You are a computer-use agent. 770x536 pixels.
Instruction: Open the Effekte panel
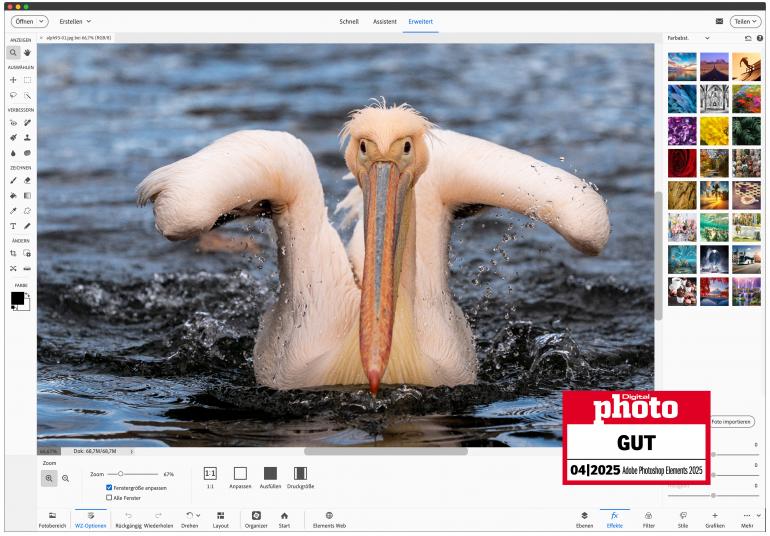614,519
